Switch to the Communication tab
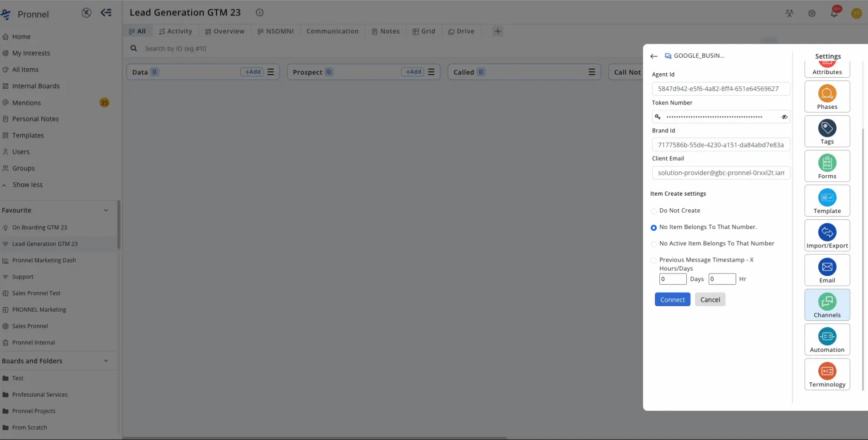This screenshot has width=868, height=440. [332, 31]
